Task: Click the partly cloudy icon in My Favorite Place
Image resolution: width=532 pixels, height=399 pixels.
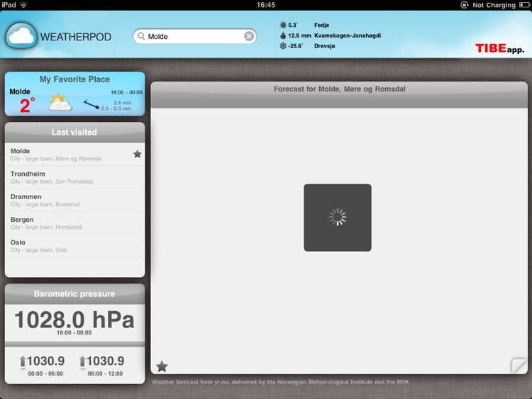Action: click(60, 102)
